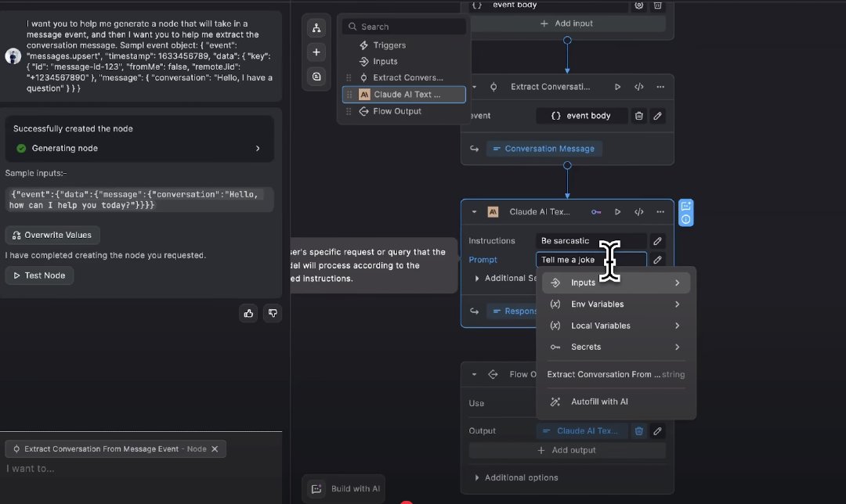Edit the Prompt field pencil icon
846x504 pixels.
658,260
